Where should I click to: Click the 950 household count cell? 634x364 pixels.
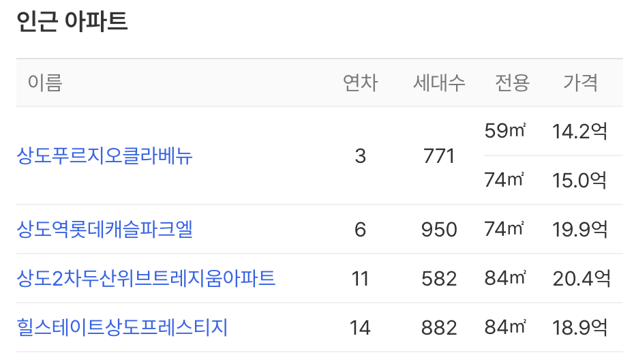pos(439,230)
